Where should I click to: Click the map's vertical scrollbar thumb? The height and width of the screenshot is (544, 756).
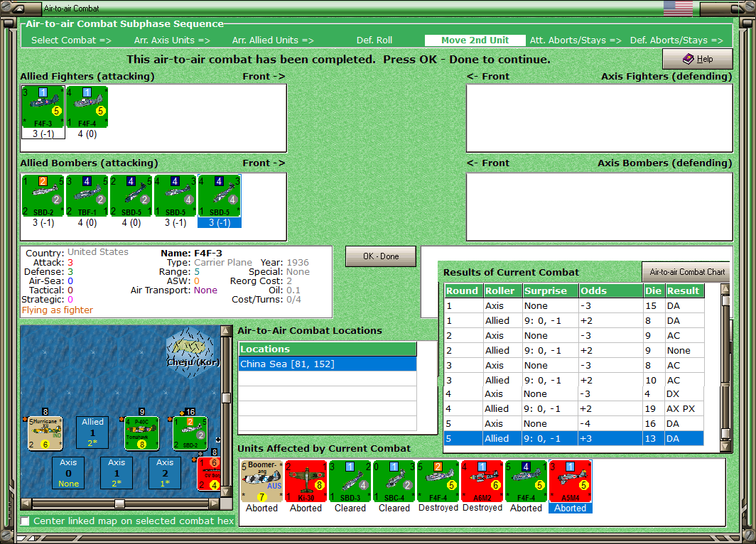[226, 398]
